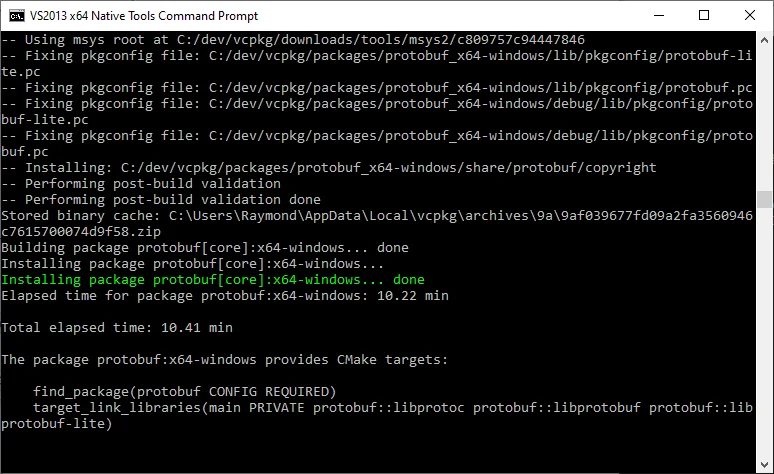This screenshot has width=774, height=474.
Task: Click the scrollbar track below the thumb
Action: pos(764,332)
